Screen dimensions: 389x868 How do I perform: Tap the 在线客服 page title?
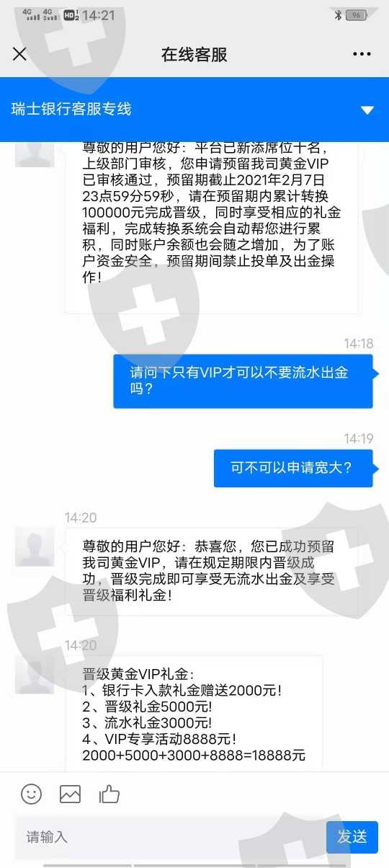point(194,55)
